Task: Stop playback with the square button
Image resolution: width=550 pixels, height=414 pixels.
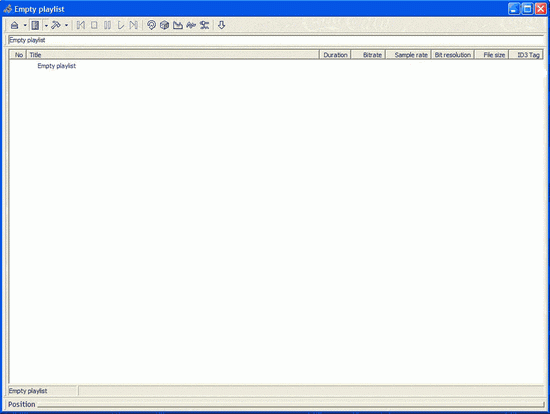Action: coord(94,25)
